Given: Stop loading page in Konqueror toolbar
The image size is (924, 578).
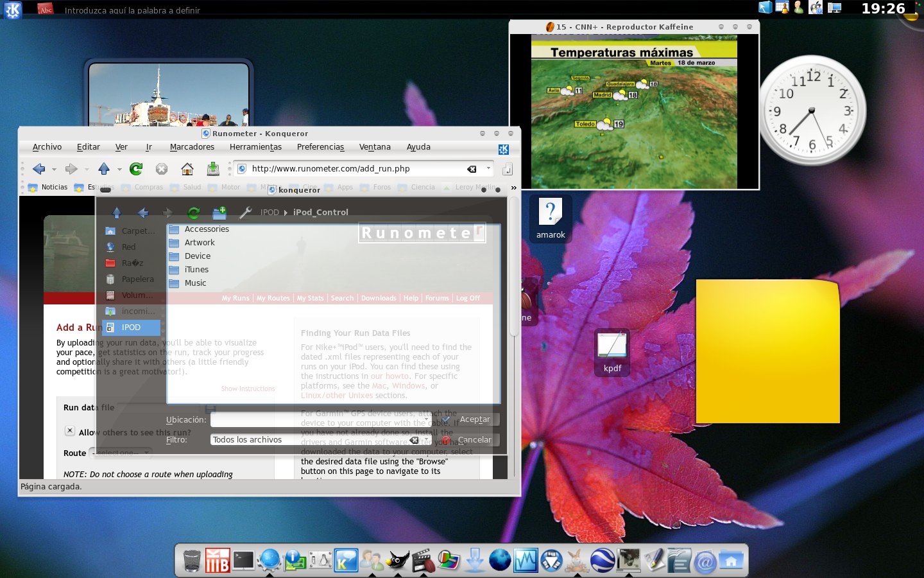Looking at the screenshot, I should point(162,169).
